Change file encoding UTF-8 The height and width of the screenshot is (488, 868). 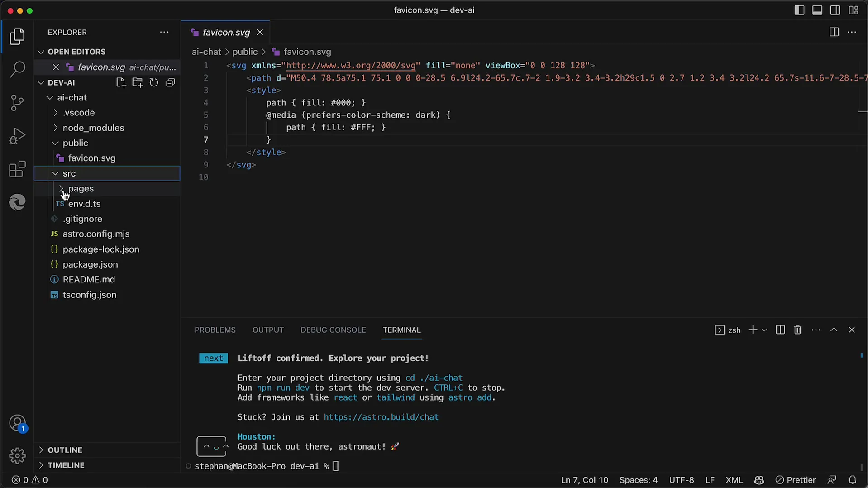click(681, 480)
